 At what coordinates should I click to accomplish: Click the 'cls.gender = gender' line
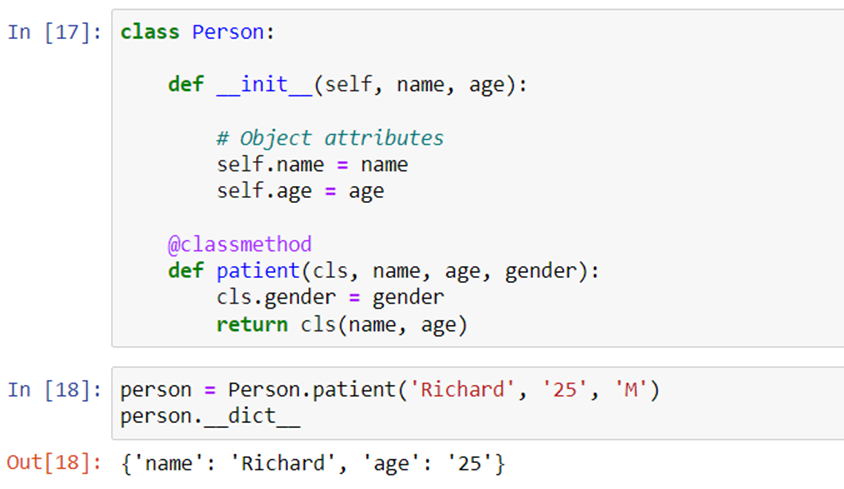tap(330, 297)
